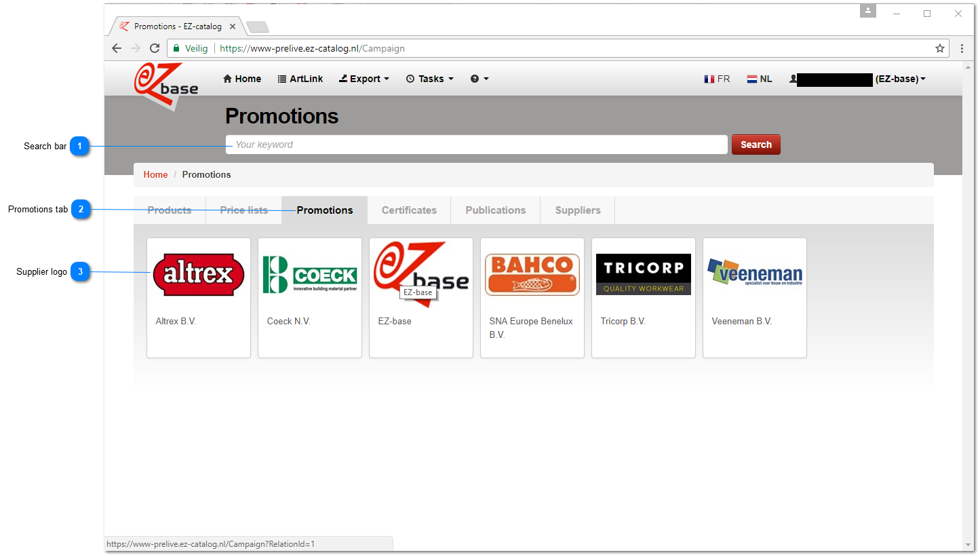Switch to the Certificates tab
Viewport: 980px width, 557px height.
(409, 210)
